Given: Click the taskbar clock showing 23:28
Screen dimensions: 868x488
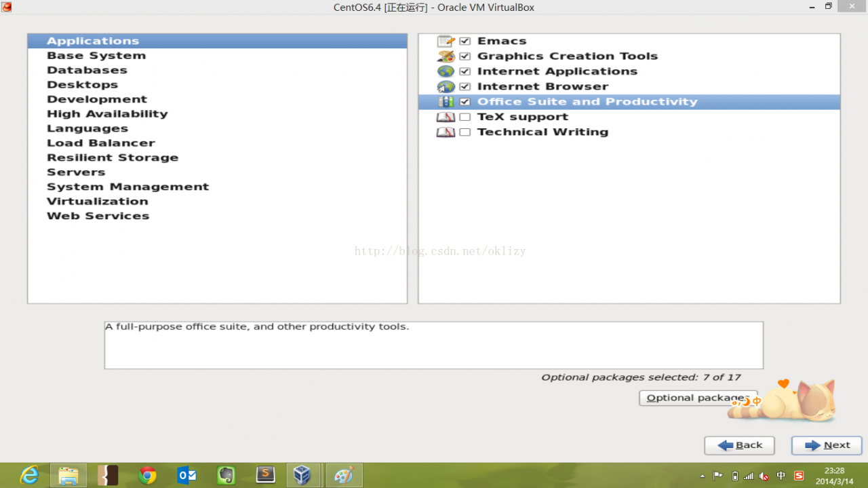Looking at the screenshot, I should [x=834, y=476].
